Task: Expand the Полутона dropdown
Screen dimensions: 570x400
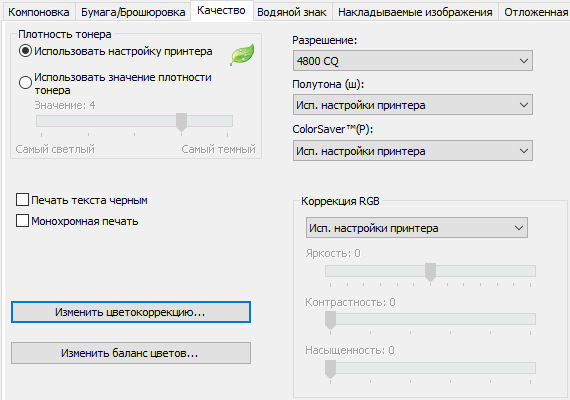Action: tap(413, 105)
